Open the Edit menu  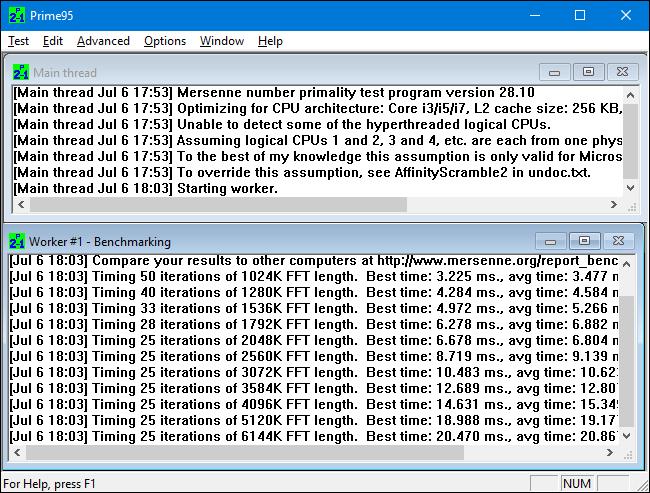point(53,41)
